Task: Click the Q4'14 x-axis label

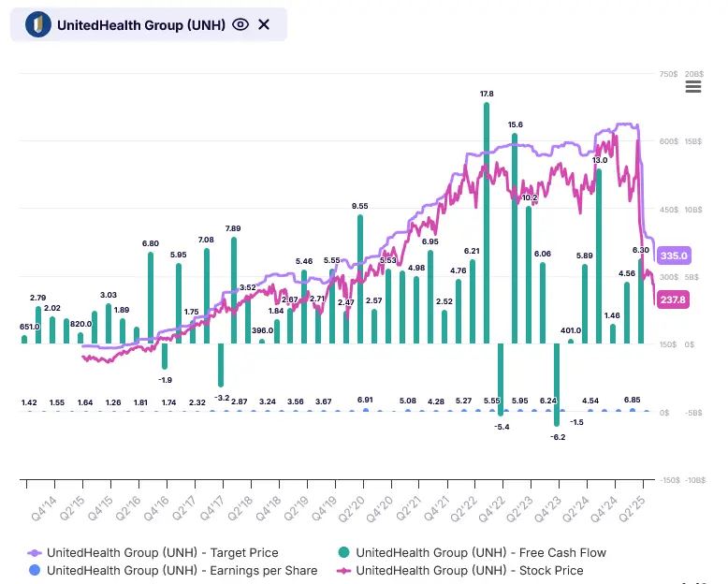Action: tap(44, 508)
